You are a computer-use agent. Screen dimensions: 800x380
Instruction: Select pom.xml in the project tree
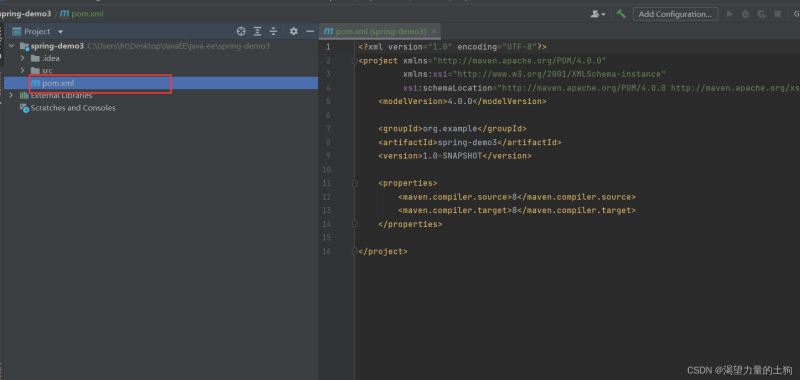161,83
